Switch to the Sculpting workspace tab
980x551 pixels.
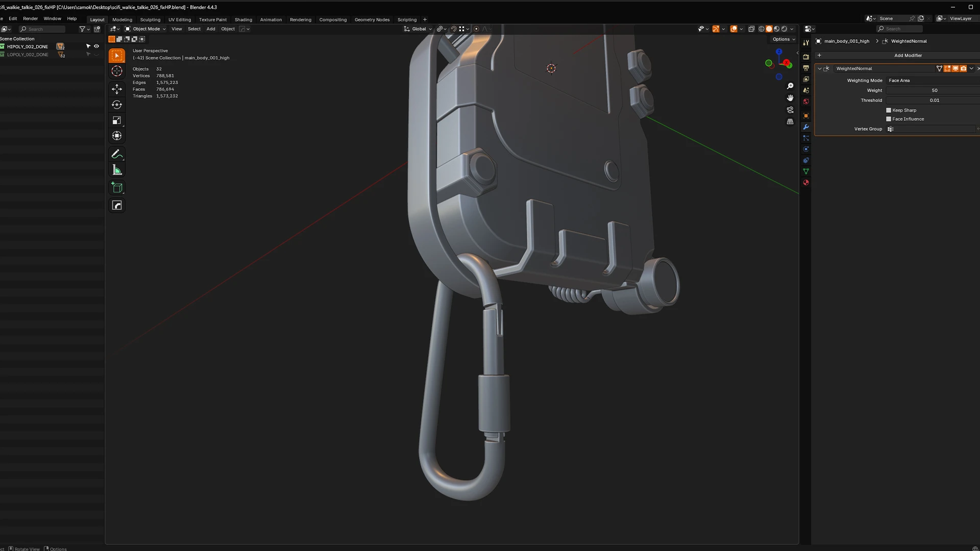click(150, 20)
